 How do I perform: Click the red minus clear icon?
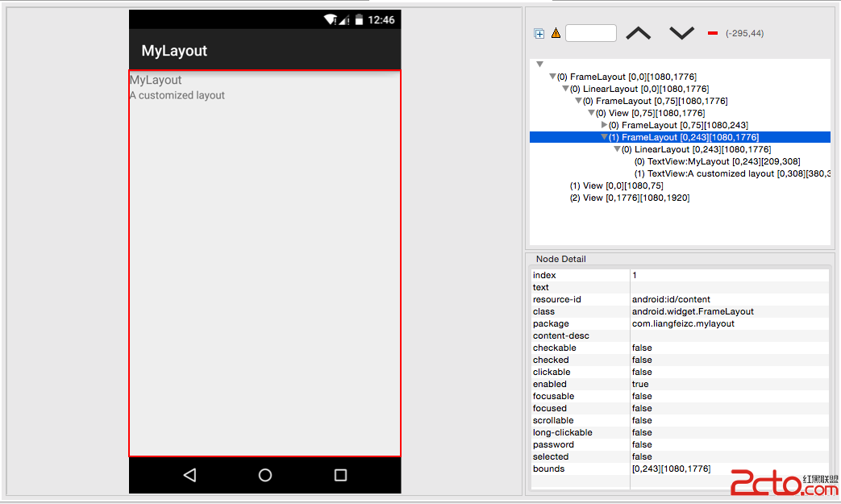click(x=712, y=33)
